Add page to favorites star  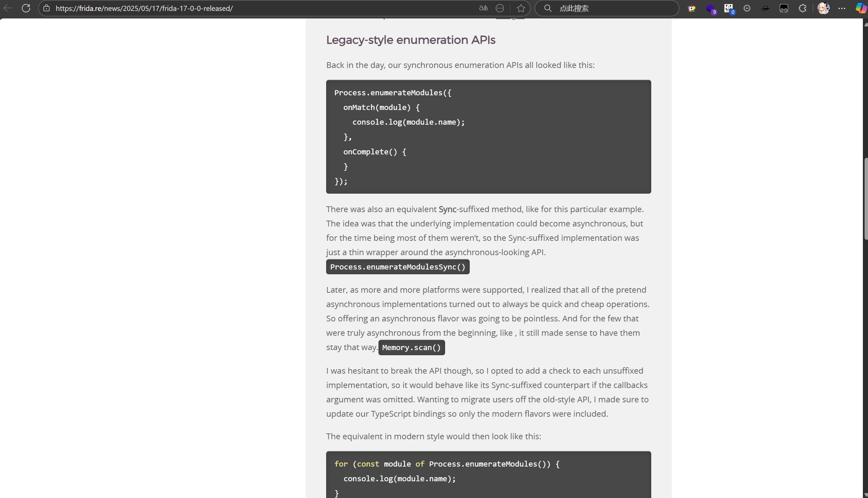point(521,8)
